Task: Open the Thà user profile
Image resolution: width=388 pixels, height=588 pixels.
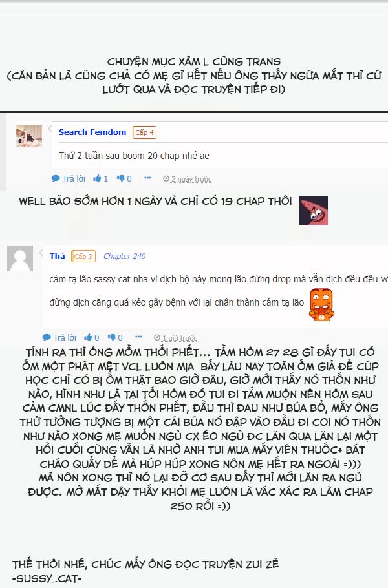Action: [x=58, y=256]
